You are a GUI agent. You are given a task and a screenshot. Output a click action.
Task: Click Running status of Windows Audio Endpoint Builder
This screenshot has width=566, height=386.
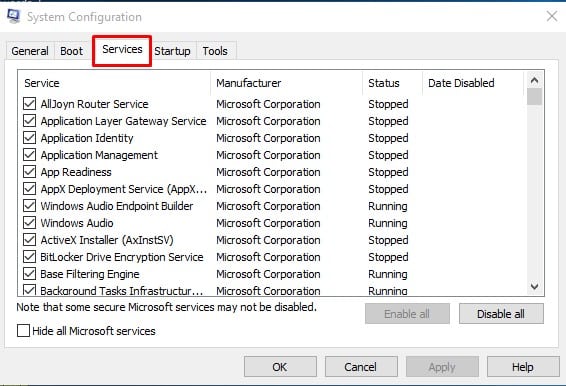pos(388,206)
